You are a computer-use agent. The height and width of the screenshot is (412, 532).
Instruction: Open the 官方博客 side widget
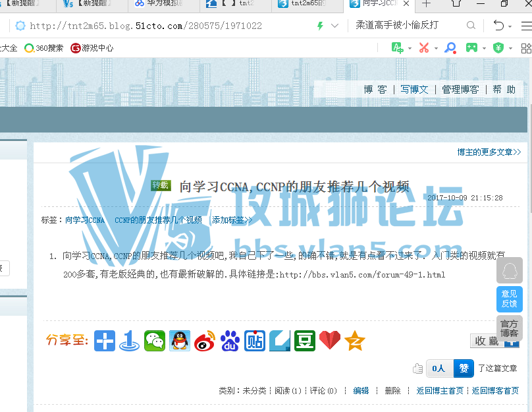click(x=509, y=328)
